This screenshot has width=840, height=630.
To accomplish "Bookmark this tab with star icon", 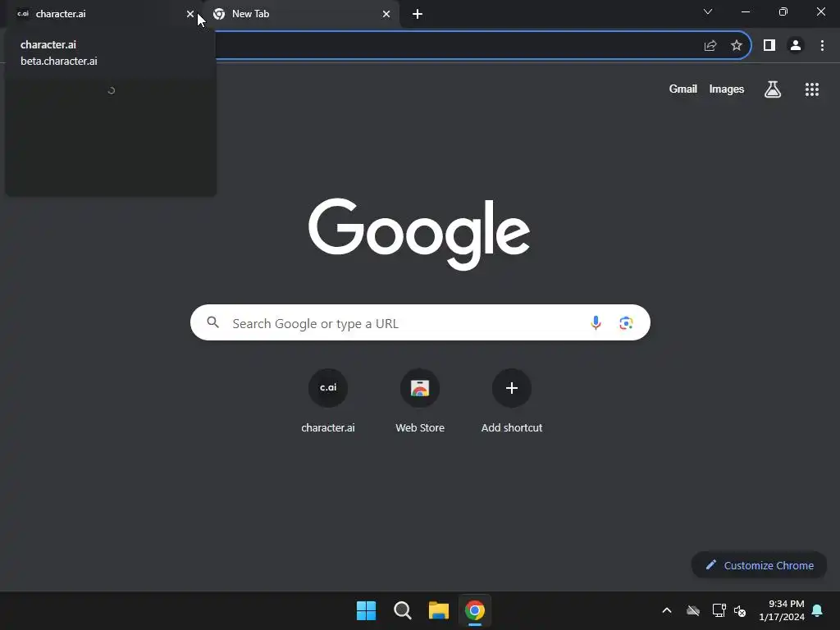I will coord(737,46).
